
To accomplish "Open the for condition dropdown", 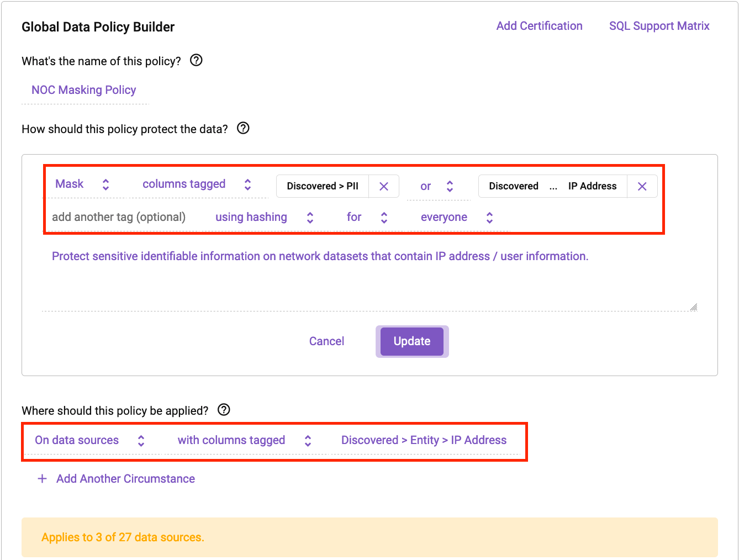I will 367,218.
